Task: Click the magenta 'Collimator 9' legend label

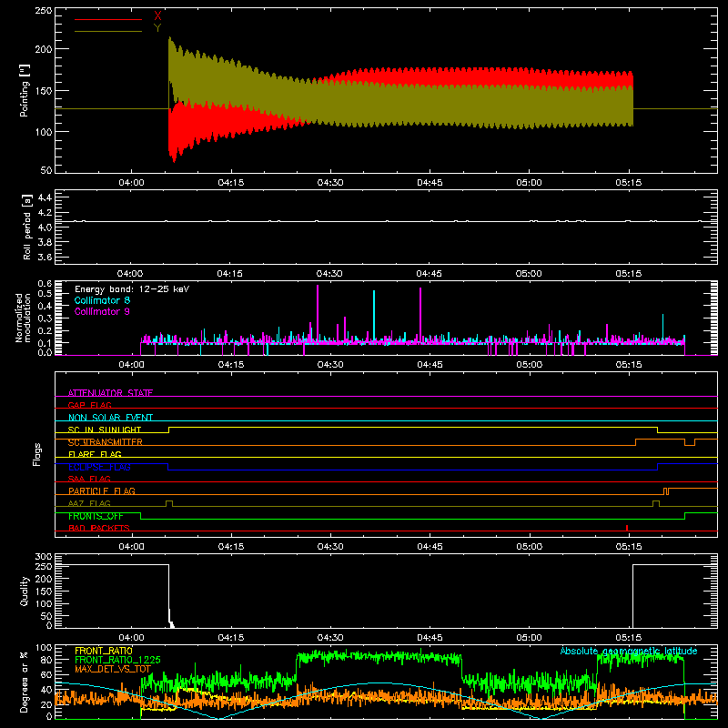Action: click(102, 311)
